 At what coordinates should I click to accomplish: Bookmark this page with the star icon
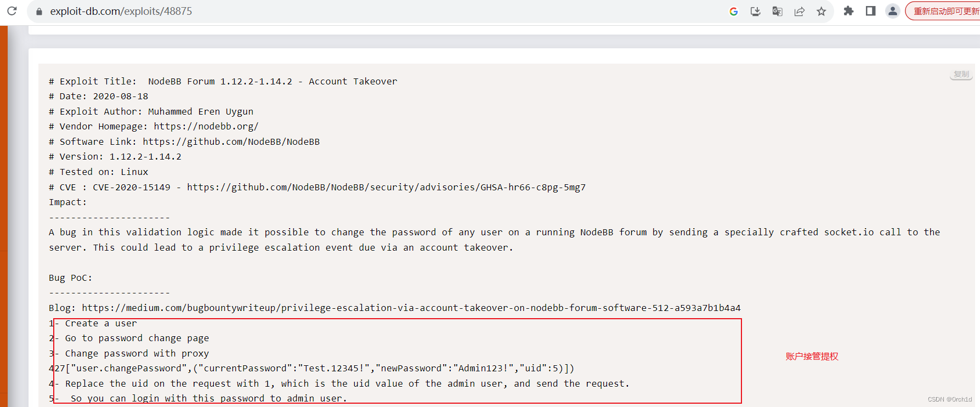[822, 12]
